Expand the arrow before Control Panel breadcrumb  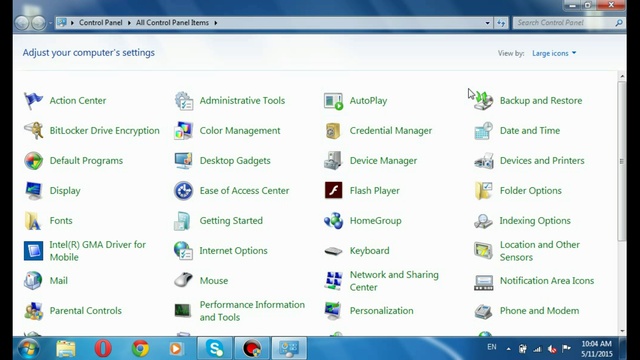coord(72,23)
